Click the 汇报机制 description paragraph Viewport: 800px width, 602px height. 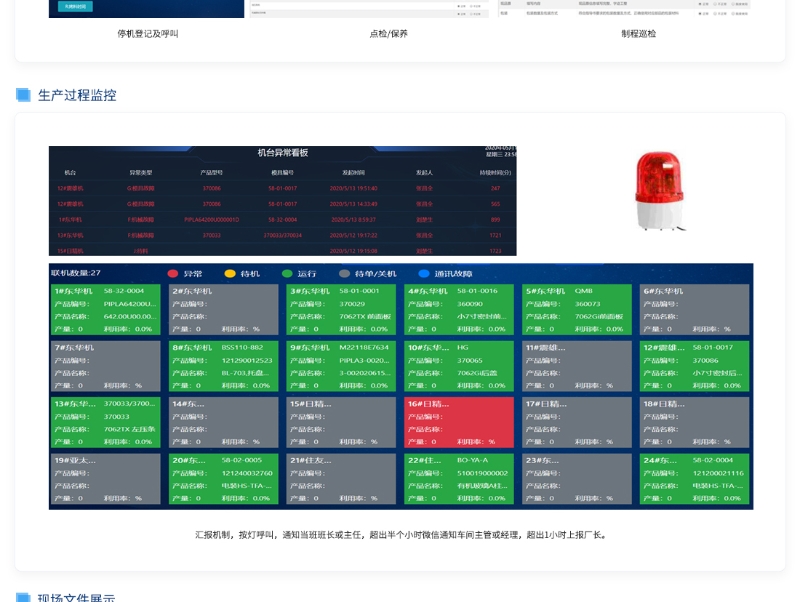pos(401,535)
